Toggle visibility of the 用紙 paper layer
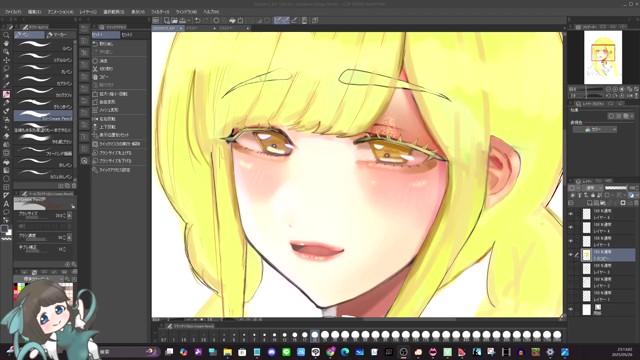Image resolution: width=640 pixels, height=360 pixels. 571,309
